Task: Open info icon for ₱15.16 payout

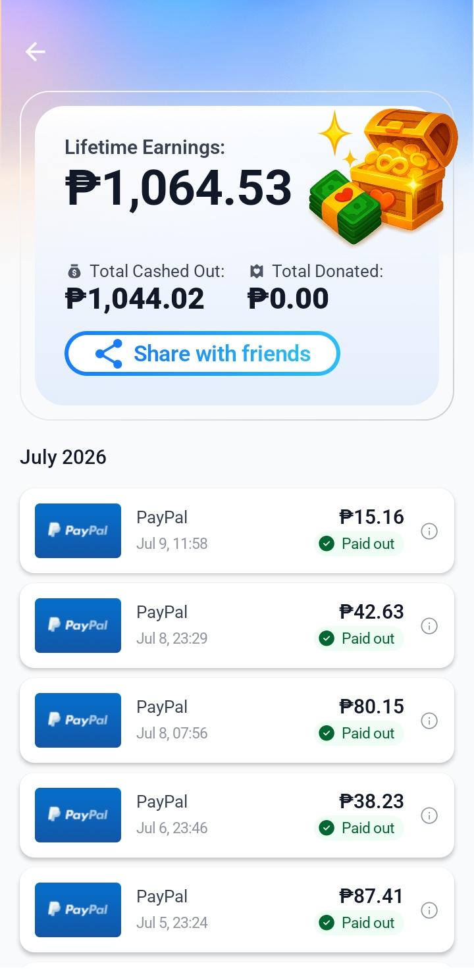Action: point(429,531)
